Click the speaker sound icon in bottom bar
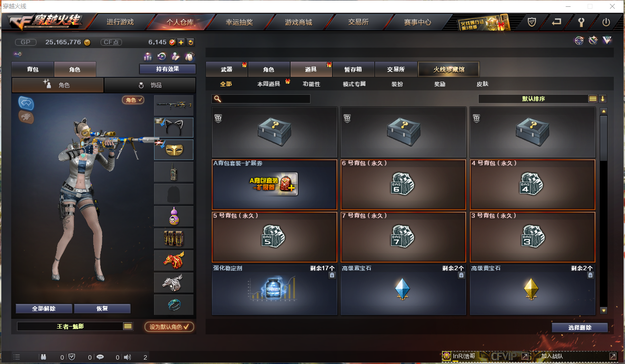The image size is (625, 364). [x=127, y=357]
